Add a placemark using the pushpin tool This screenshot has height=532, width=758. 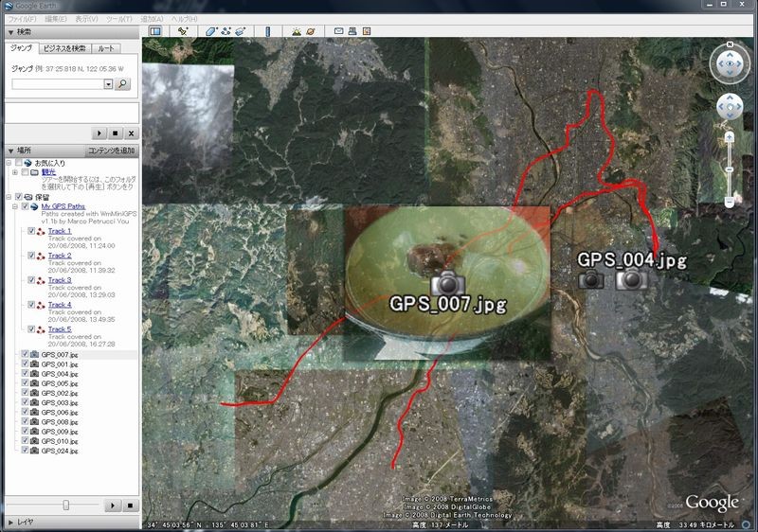pos(182,31)
